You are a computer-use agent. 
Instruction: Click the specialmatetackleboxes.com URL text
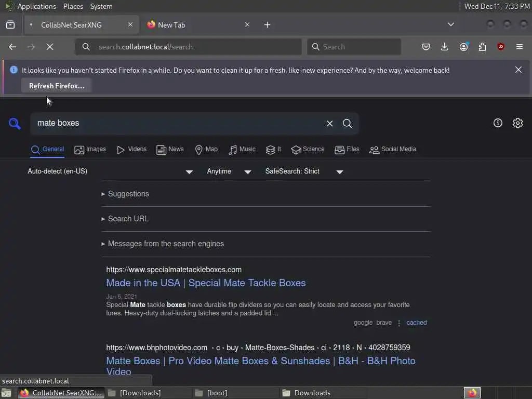[x=174, y=270]
